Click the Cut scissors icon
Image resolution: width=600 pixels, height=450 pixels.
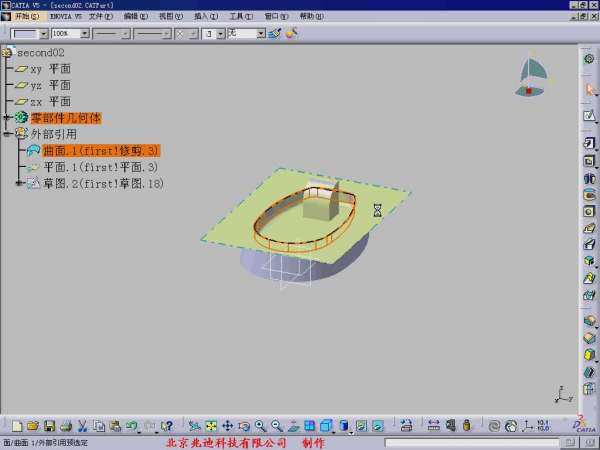[84, 426]
